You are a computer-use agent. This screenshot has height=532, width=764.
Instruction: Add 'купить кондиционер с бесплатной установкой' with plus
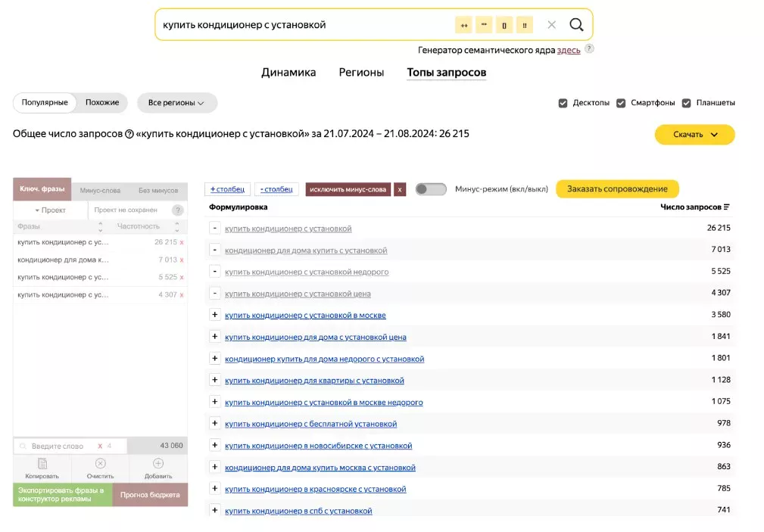[215, 423]
